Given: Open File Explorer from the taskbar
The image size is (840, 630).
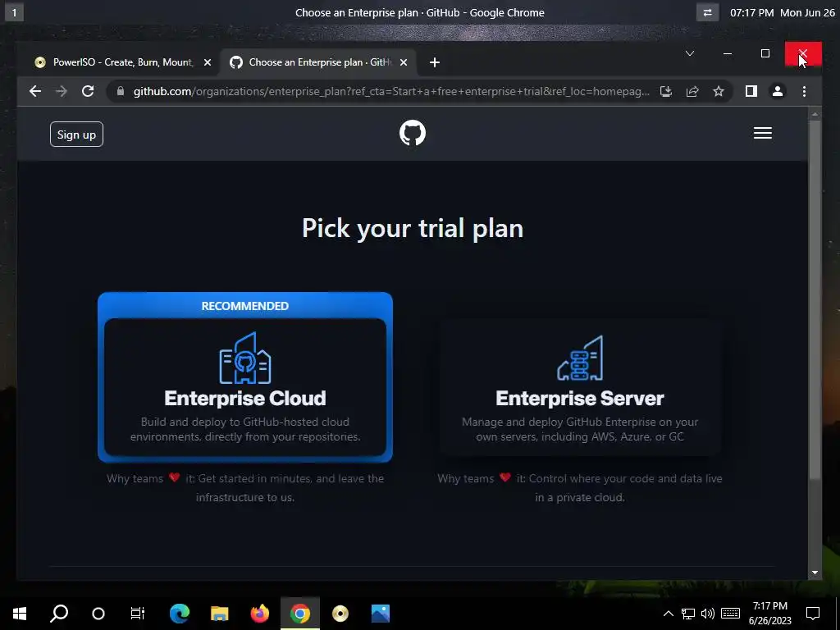Looking at the screenshot, I should 220,614.
